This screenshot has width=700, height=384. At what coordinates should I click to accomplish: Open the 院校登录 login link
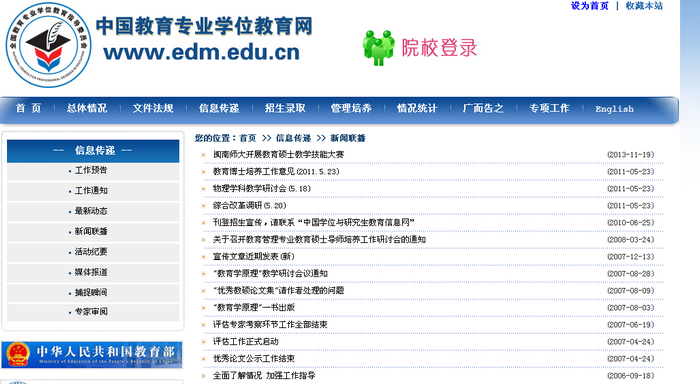coord(439,48)
